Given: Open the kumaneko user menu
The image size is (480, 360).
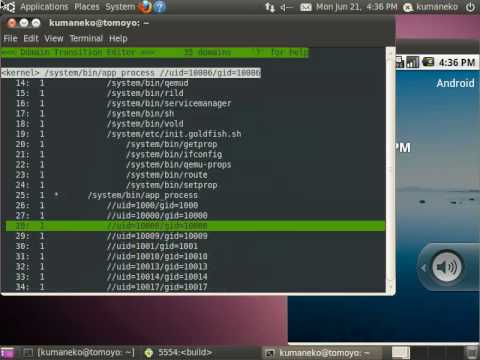Looking at the screenshot, I should click(x=430, y=7).
